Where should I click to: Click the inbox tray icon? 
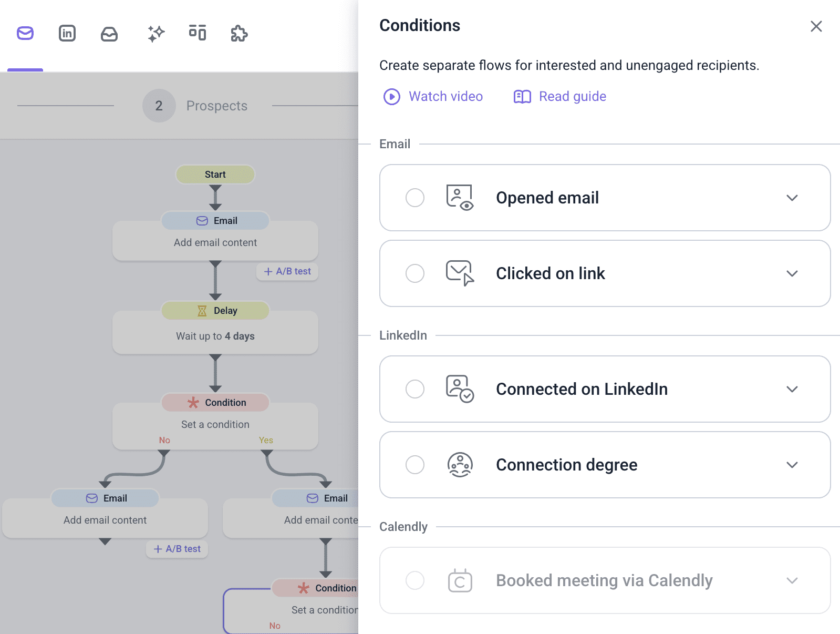coord(109,34)
